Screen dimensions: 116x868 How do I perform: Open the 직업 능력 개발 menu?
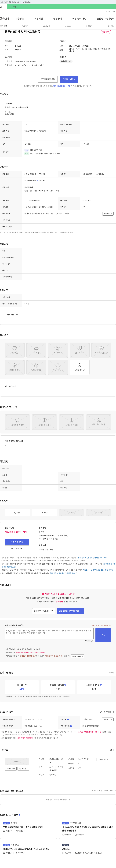pyautogui.click(x=79, y=19)
